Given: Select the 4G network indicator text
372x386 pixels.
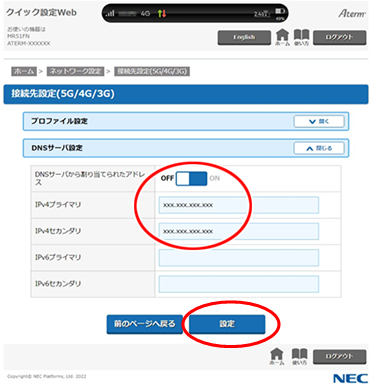Looking at the screenshot, I should [145, 13].
